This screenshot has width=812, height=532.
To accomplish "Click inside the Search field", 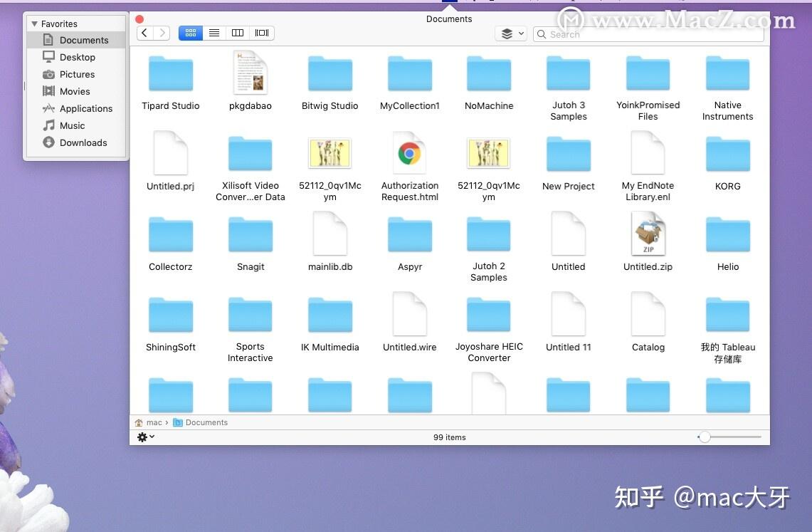I will pyautogui.click(x=648, y=34).
